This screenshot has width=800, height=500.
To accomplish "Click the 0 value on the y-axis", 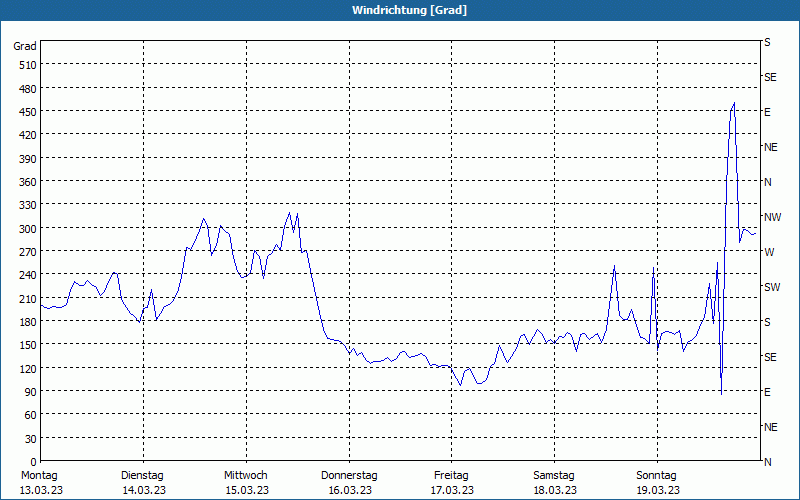I will click(33, 462).
